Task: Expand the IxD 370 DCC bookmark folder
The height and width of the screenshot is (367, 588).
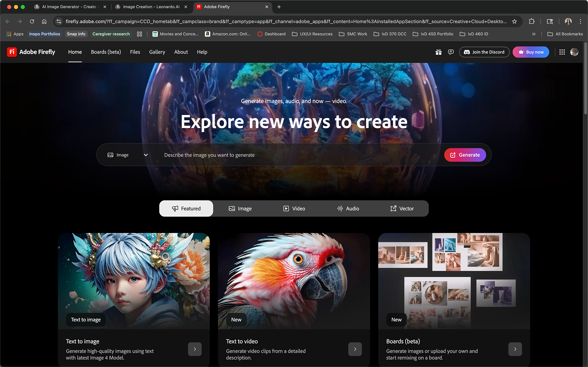Action: (390, 34)
